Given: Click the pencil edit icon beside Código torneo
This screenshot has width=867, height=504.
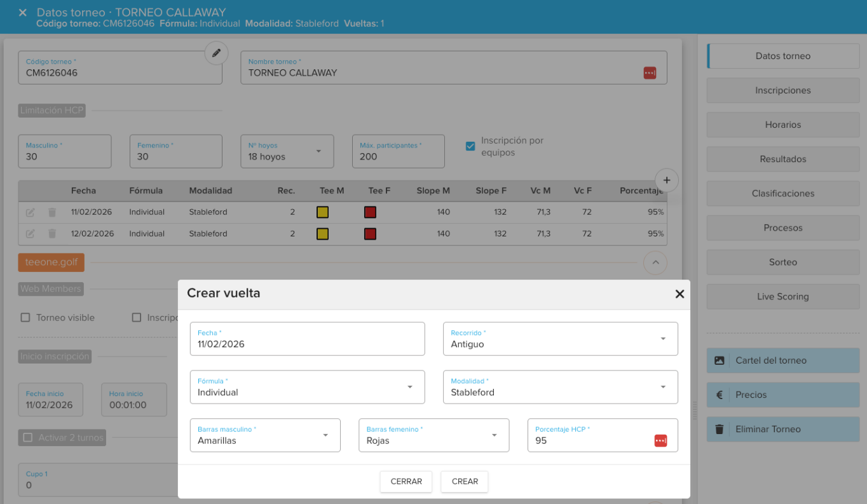Looking at the screenshot, I should coord(216,53).
